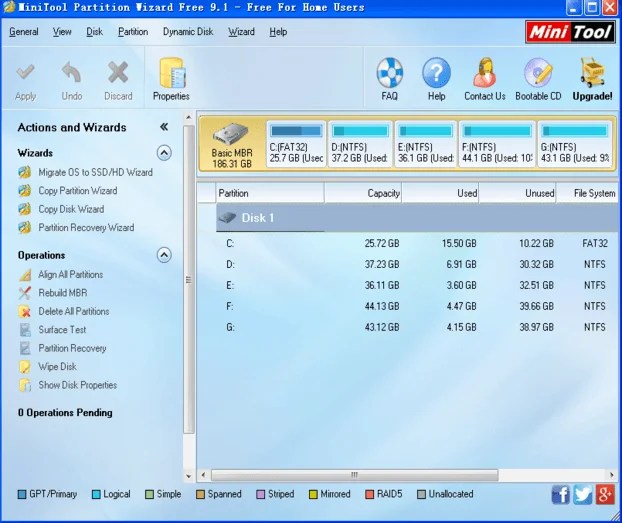Click the partition list scroll left arrow

(x=203, y=475)
